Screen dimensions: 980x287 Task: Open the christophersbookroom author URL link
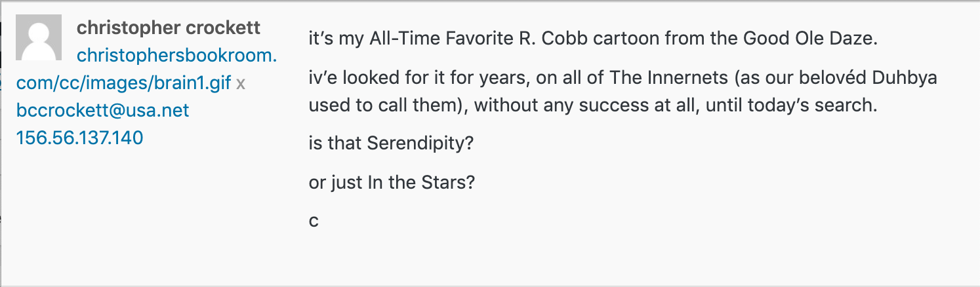(x=176, y=56)
